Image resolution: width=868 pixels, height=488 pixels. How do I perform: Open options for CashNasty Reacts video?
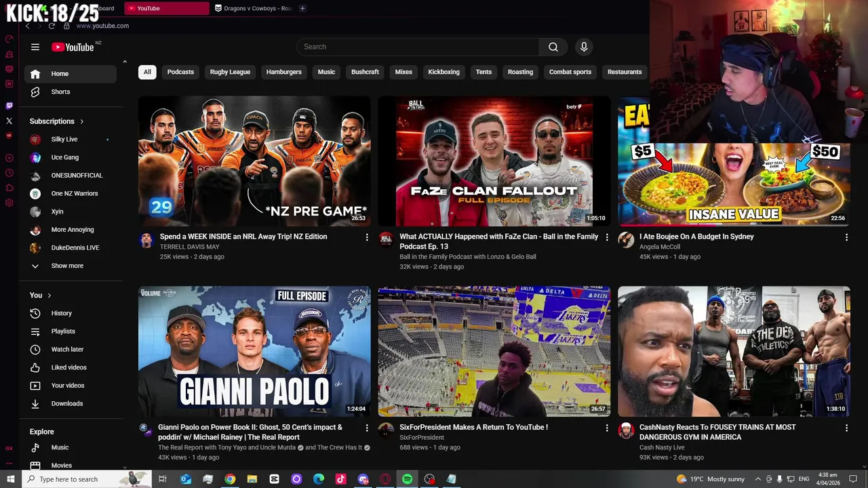pos(846,428)
